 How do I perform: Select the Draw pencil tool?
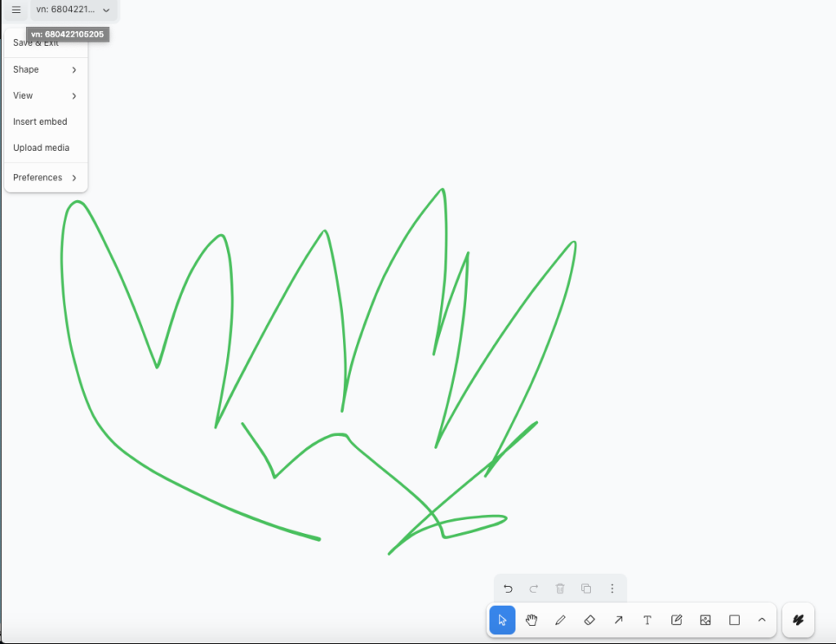tap(560, 620)
